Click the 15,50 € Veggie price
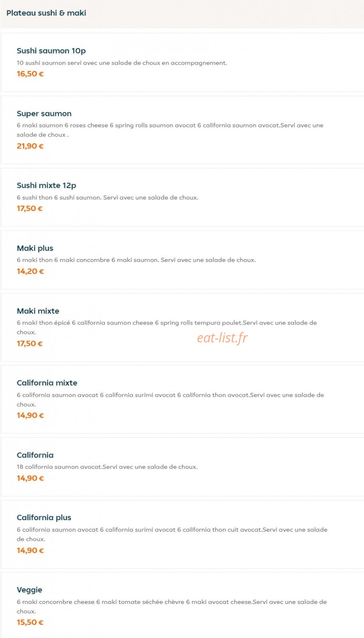The height and width of the screenshot is (638, 364). tap(30, 623)
